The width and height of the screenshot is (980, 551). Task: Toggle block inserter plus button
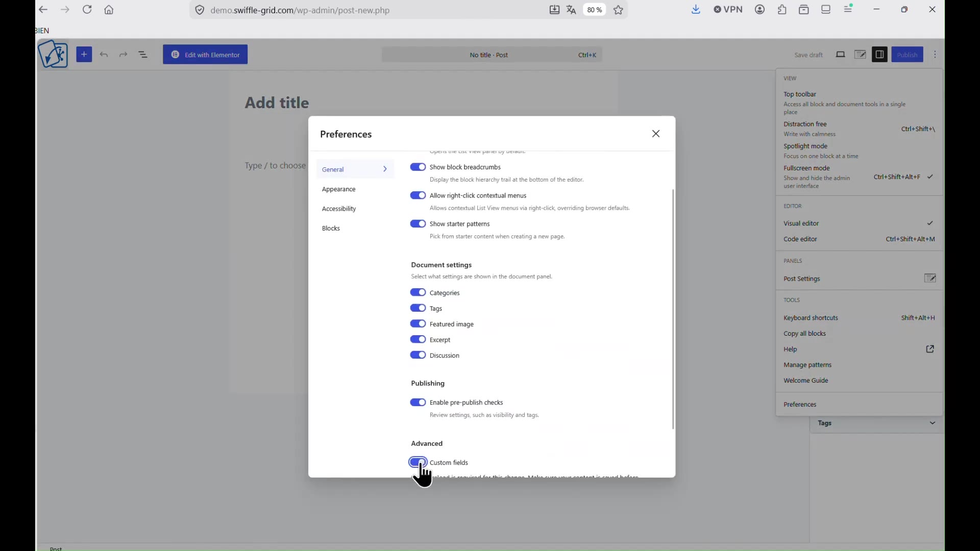[x=84, y=55]
